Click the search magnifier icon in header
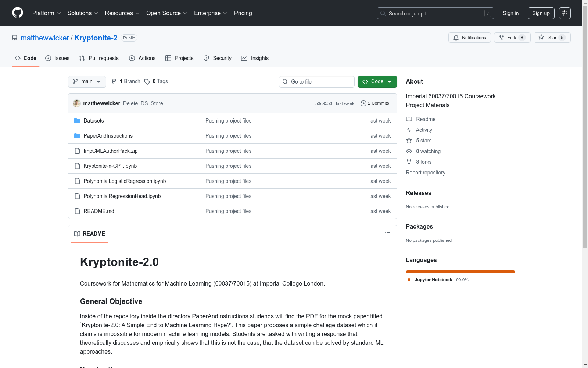The width and height of the screenshot is (588, 368). (x=383, y=13)
